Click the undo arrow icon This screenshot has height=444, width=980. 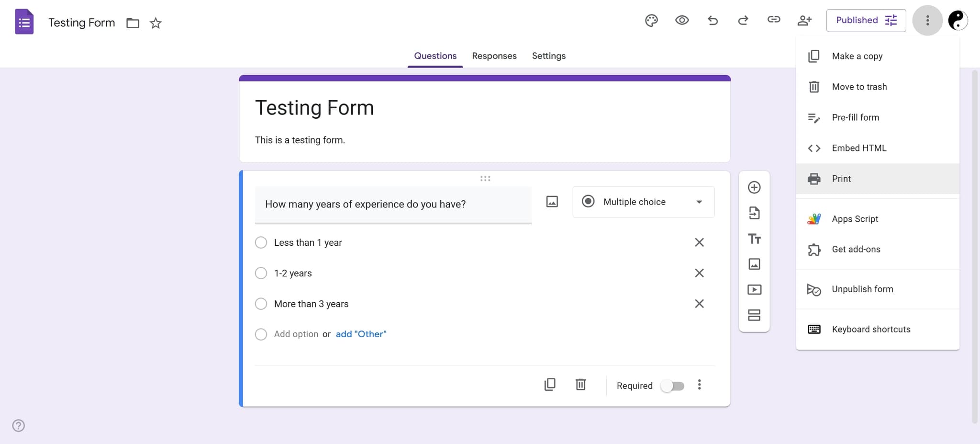pyautogui.click(x=713, y=20)
